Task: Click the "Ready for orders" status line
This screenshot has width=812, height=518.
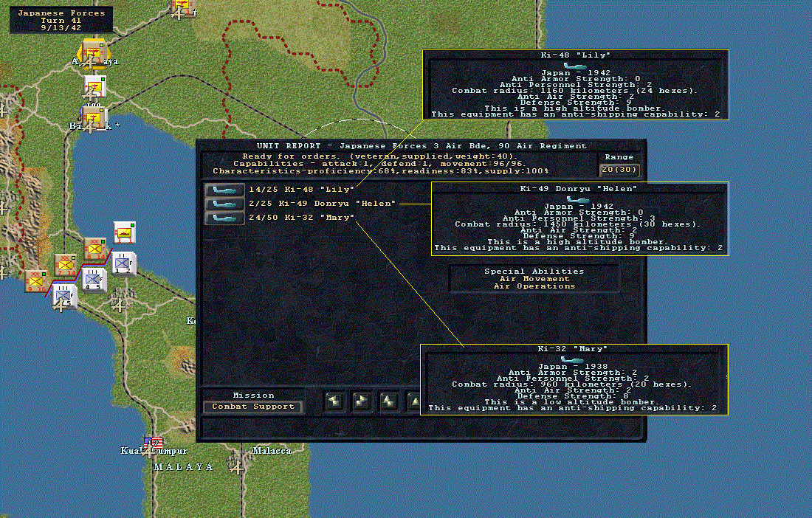Action: [x=379, y=156]
